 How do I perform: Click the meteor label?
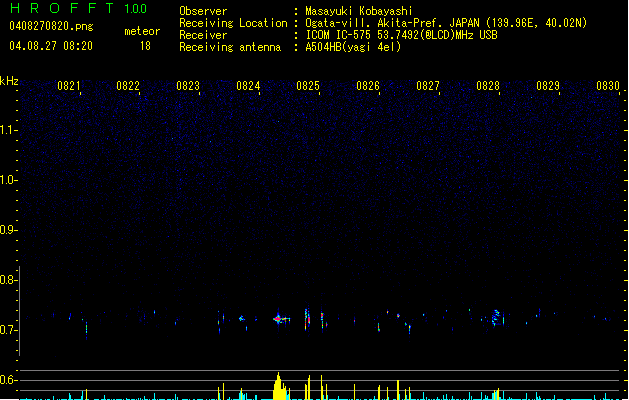142,31
